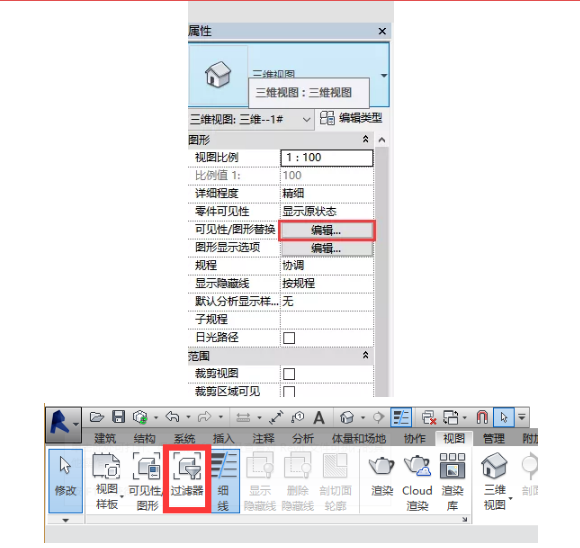Image resolution: width=580 pixels, height=548 pixels.
Task: Open Visibility/Graphics (可见性/图形) tool
Action: click(147, 481)
